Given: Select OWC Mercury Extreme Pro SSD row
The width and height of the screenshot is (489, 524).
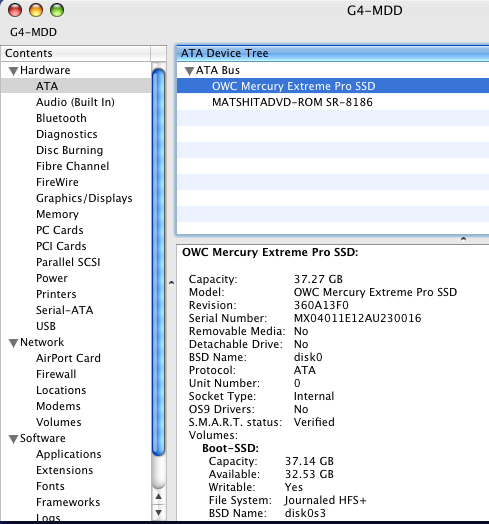Looking at the screenshot, I should click(333, 86).
